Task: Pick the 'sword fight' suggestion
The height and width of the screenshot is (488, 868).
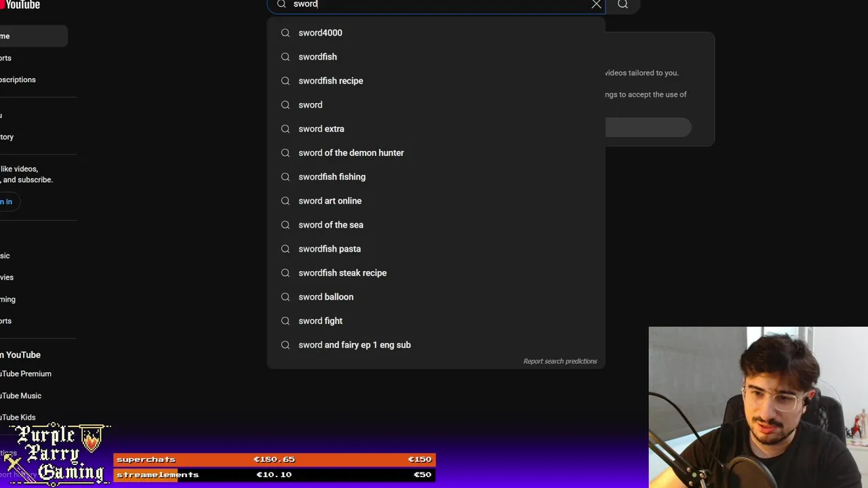Action: pos(436,321)
